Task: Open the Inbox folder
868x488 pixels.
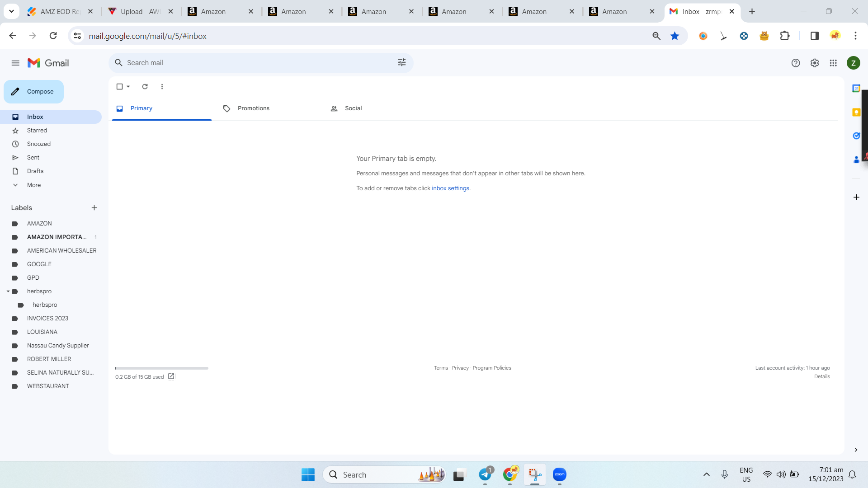Action: pos(51,117)
